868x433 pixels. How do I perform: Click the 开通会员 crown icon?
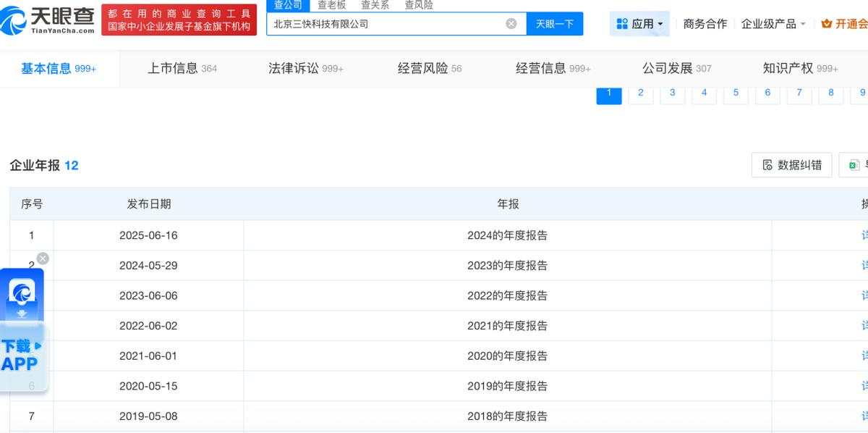pyautogui.click(x=827, y=24)
